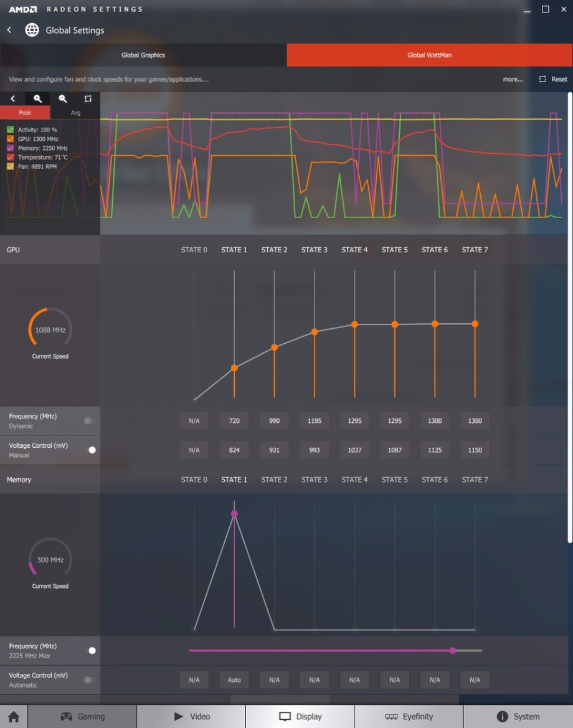Screen dimensions: 573x728
Task: Edit GPU State 3 frequency field 1195
Action: pos(315,420)
